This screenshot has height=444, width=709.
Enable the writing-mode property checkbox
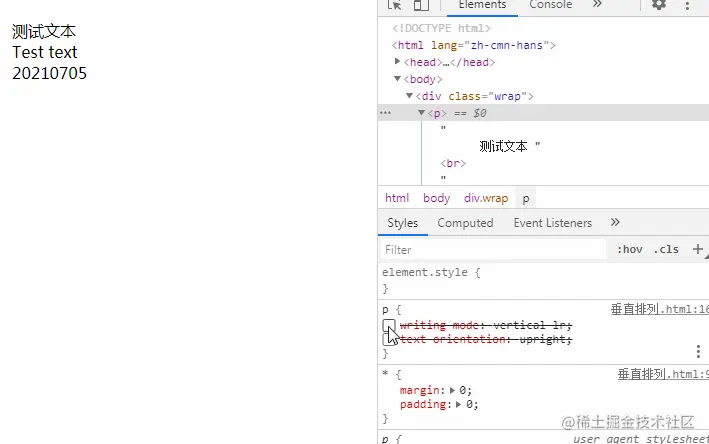point(389,325)
